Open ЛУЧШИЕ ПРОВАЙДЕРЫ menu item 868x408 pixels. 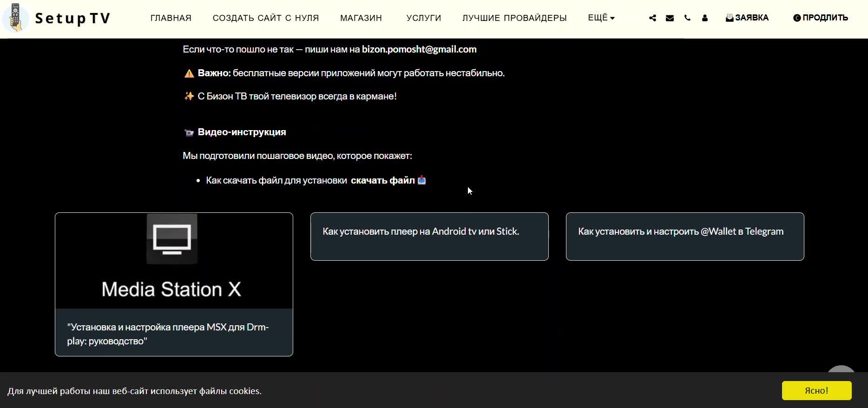514,18
